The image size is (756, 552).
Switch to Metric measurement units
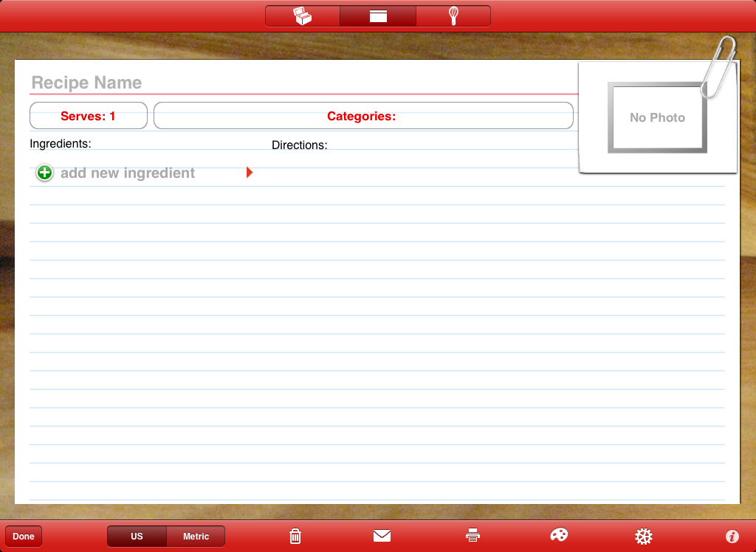pyautogui.click(x=196, y=537)
